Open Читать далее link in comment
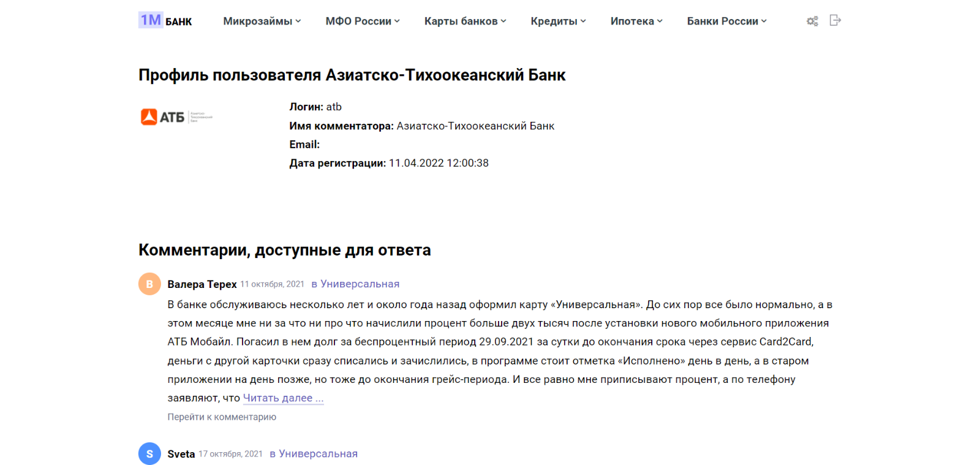The image size is (980, 465). pyautogui.click(x=283, y=398)
